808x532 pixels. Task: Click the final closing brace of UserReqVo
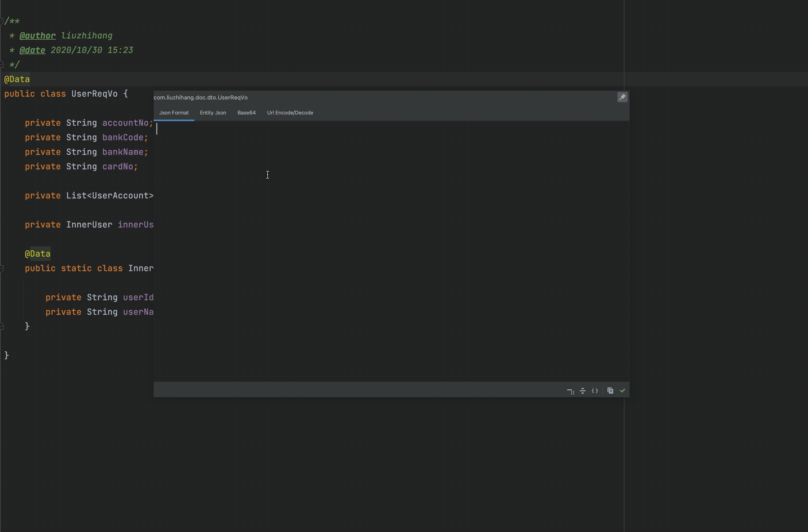6,355
